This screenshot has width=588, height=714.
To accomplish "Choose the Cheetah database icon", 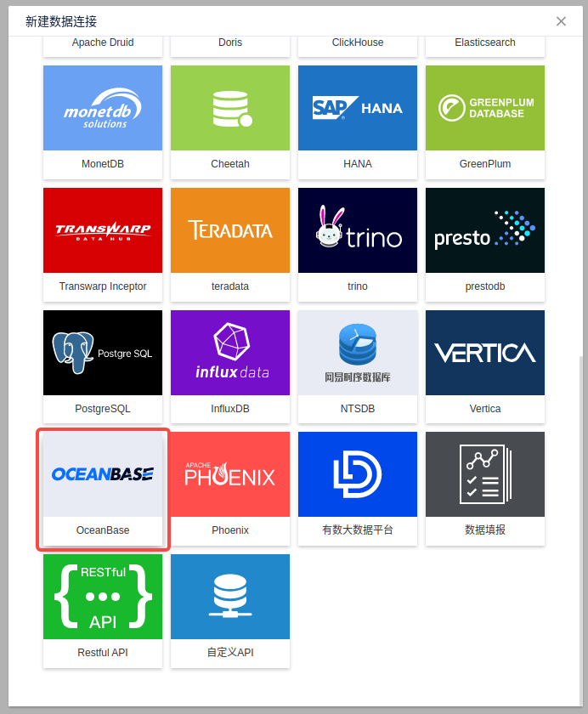I will (x=230, y=108).
